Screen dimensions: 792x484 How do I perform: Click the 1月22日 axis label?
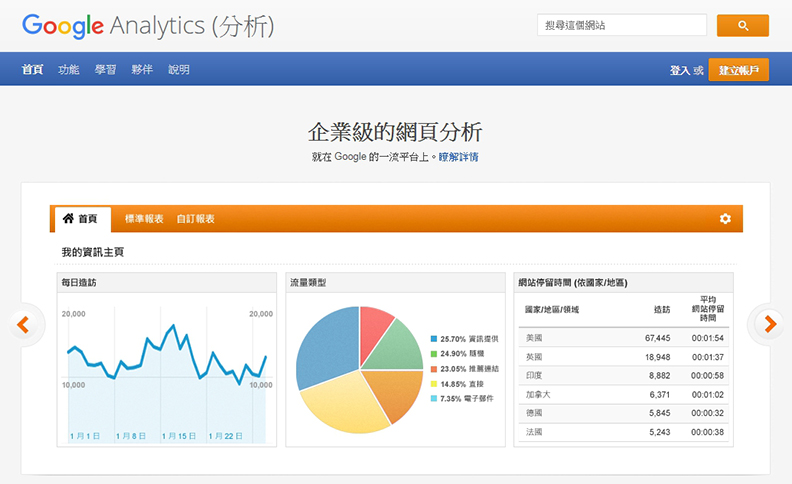(225, 436)
